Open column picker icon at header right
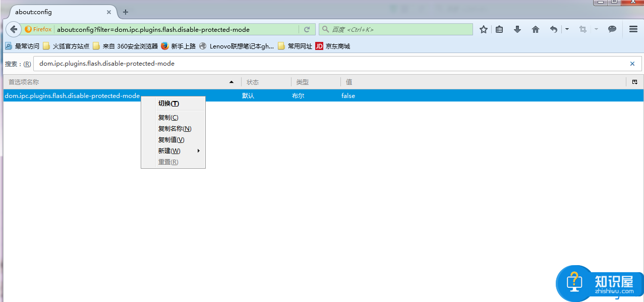644x302 pixels. tap(635, 82)
